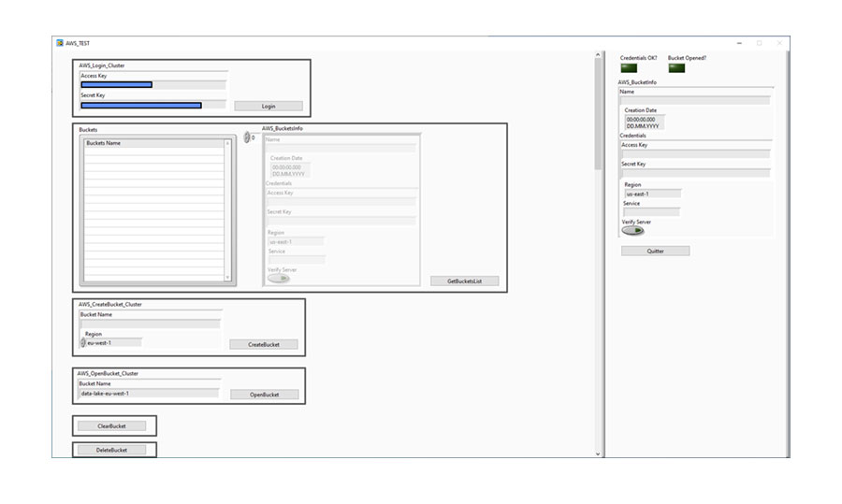Open the Region selector in CreateBucket cluster

(x=83, y=343)
